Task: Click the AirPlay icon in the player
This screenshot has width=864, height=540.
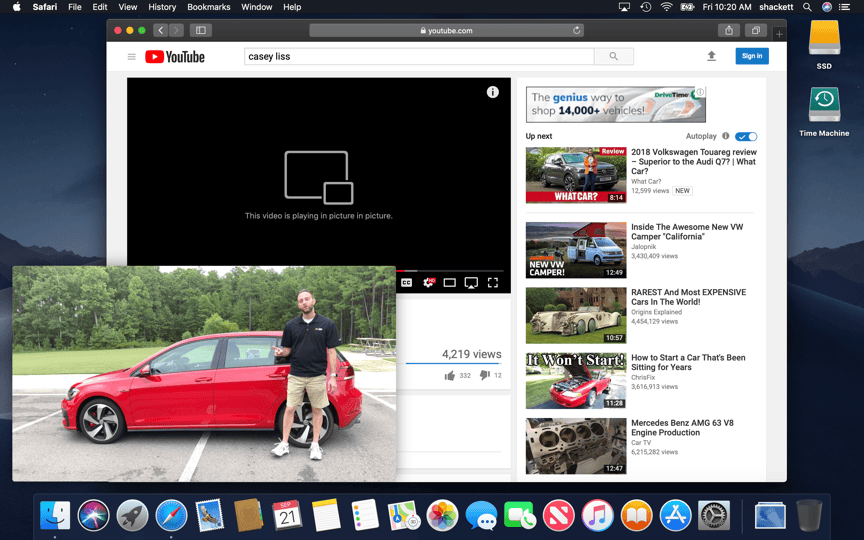Action: pyautogui.click(x=471, y=283)
